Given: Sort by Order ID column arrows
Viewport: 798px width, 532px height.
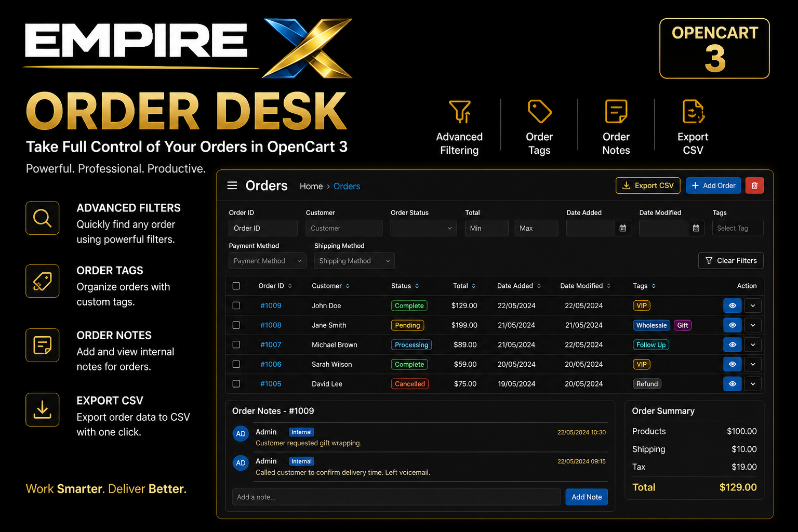Looking at the screenshot, I should click(290, 286).
